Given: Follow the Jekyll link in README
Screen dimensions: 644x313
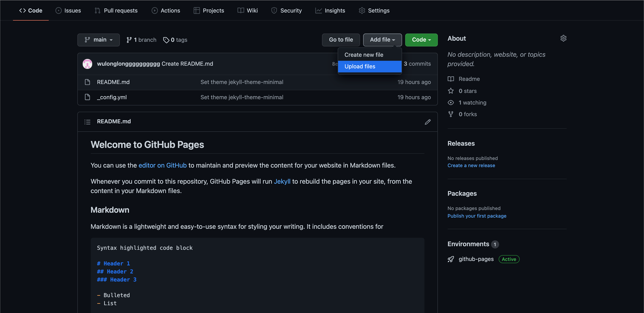Looking at the screenshot, I should 282,181.
